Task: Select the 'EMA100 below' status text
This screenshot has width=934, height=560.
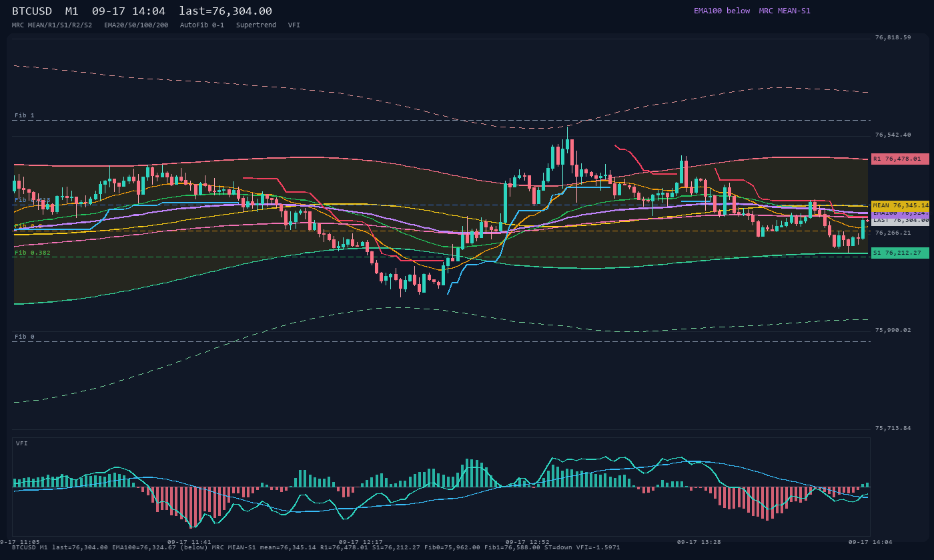Action: 722,11
